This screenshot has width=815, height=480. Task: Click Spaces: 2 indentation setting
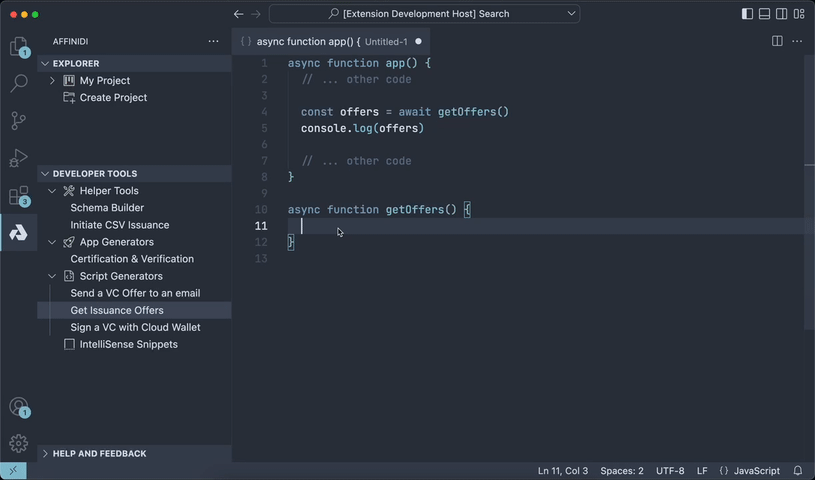pyautogui.click(x=622, y=471)
